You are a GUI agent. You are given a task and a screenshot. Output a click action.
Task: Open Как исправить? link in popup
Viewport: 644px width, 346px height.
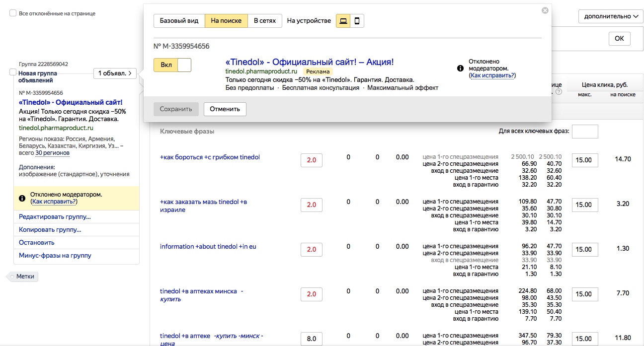tap(492, 75)
